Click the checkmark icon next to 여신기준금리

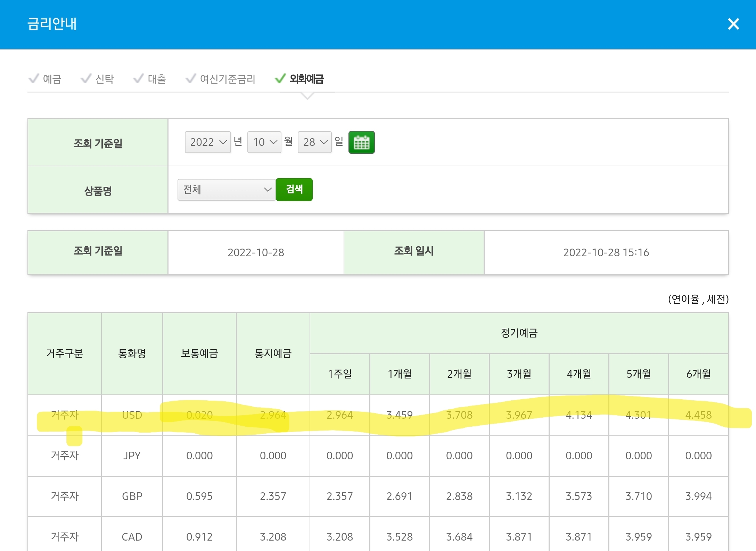tap(191, 78)
